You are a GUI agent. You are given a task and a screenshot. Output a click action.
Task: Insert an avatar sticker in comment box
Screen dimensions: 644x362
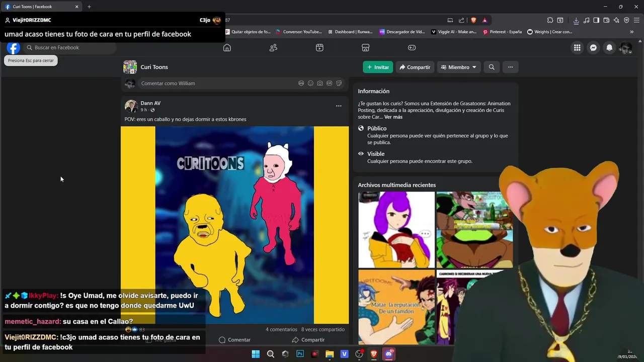(x=301, y=83)
